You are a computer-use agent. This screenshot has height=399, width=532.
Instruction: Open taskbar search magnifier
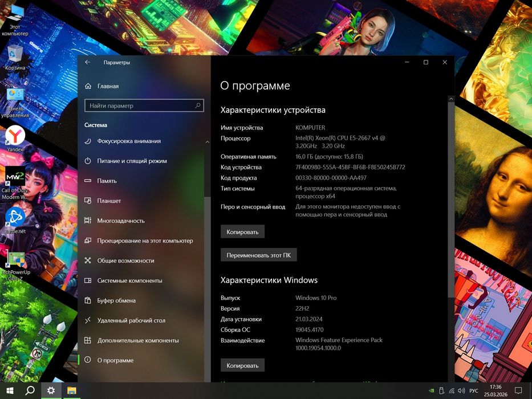point(30,390)
